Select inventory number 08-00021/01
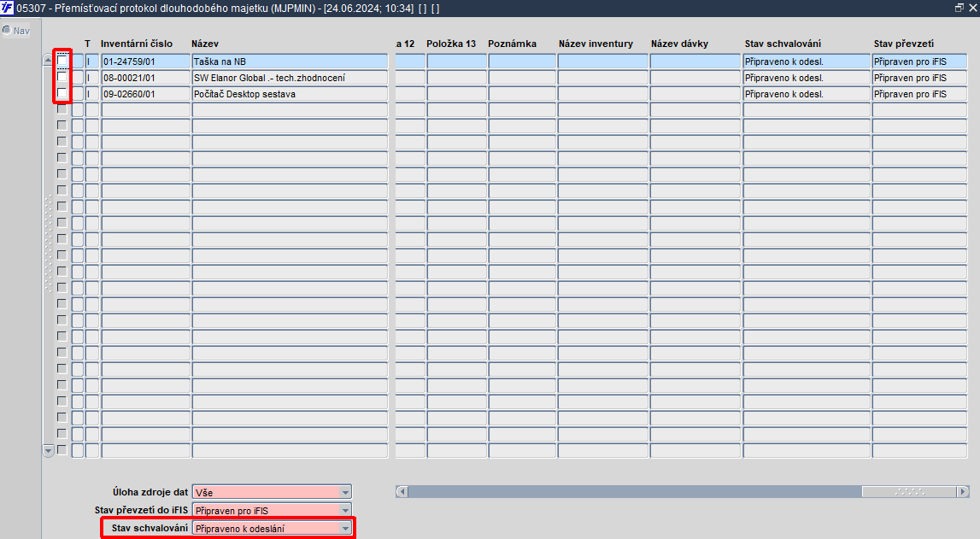The image size is (980, 539). tap(145, 78)
